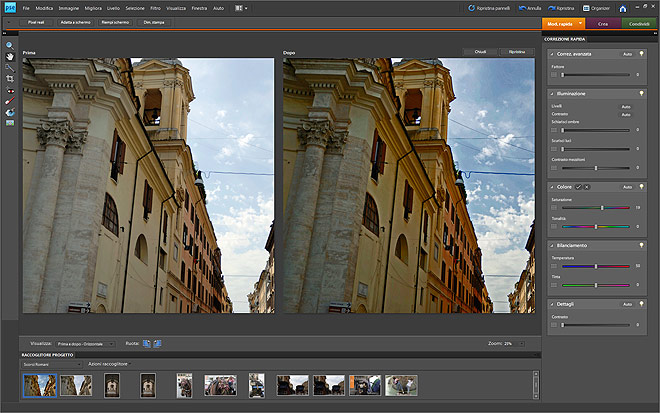Click Auto next to Livelli
660x413 pixels.
pyautogui.click(x=626, y=107)
